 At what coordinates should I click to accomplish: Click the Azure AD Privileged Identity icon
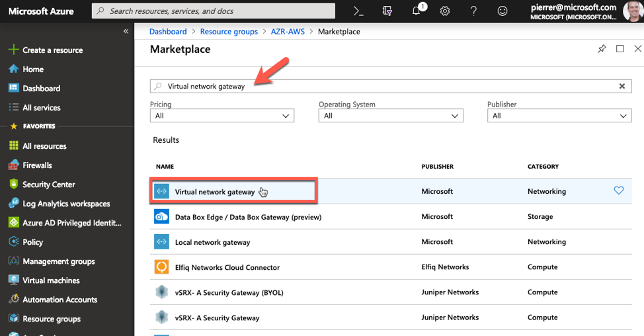pos(13,223)
